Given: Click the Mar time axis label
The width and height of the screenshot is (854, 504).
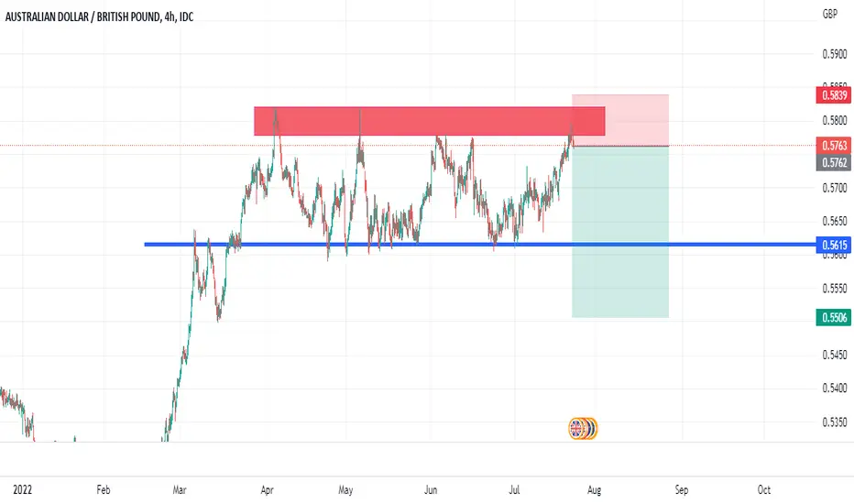Looking at the screenshot, I should [180, 490].
